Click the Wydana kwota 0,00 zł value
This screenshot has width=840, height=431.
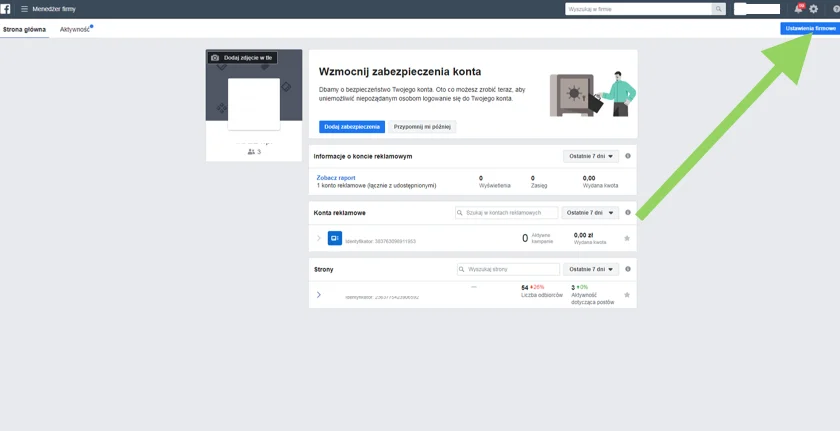click(x=583, y=235)
